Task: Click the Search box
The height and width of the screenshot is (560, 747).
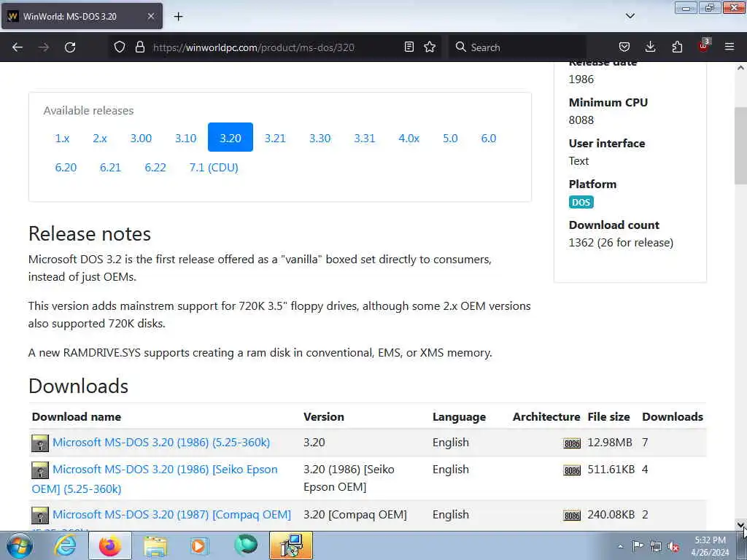Action: [517, 47]
